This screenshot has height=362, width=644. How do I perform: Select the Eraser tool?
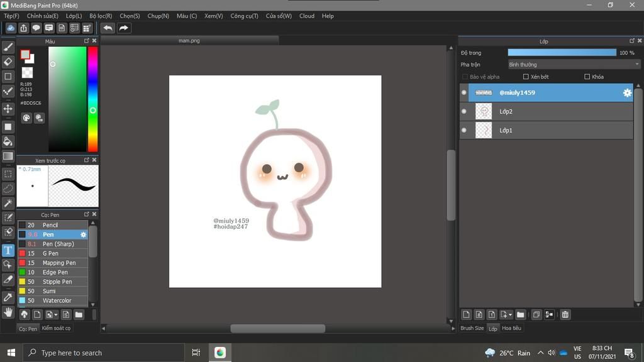pos(8,62)
